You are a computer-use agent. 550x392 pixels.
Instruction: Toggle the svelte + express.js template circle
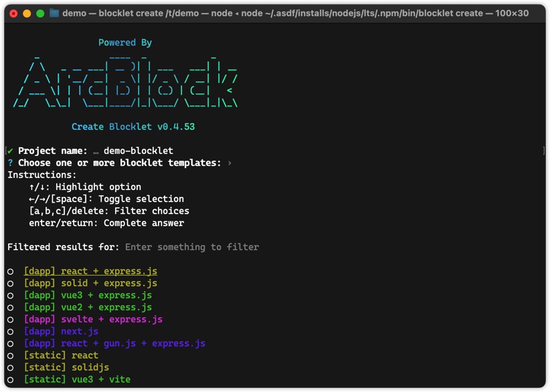point(11,320)
